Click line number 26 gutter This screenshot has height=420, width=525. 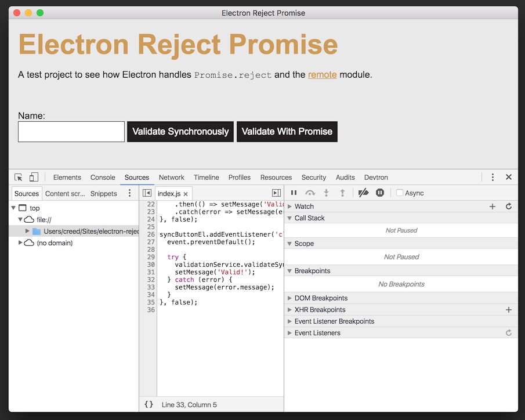(151, 234)
